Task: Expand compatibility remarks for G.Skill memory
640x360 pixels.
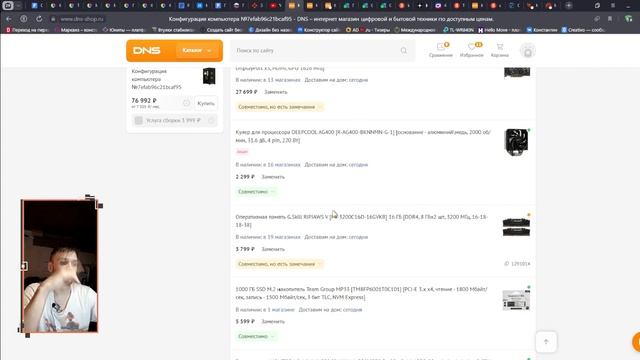Action: 279,264
